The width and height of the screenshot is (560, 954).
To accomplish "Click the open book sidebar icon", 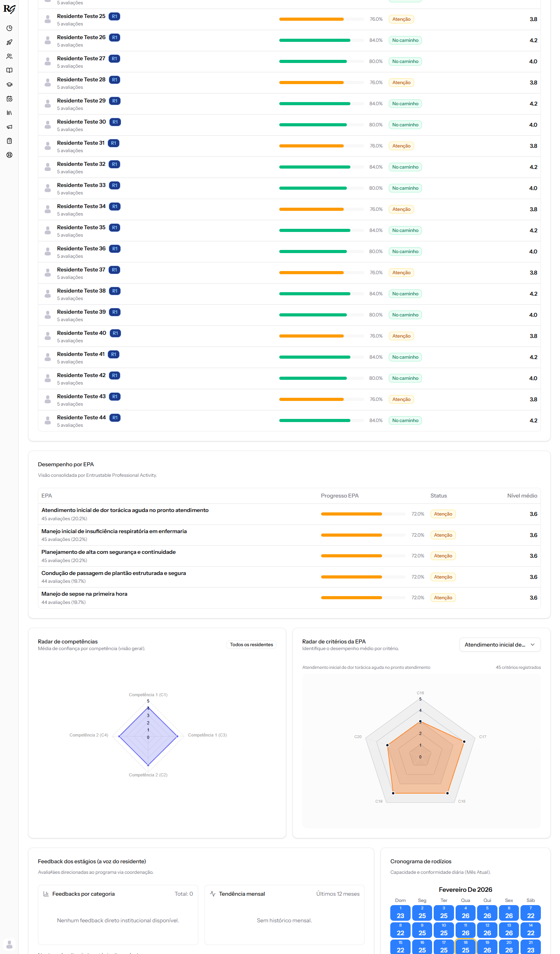I will point(9,70).
